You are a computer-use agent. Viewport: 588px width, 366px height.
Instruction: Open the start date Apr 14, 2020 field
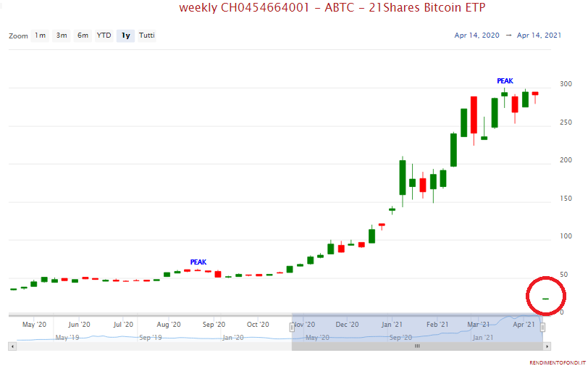476,36
